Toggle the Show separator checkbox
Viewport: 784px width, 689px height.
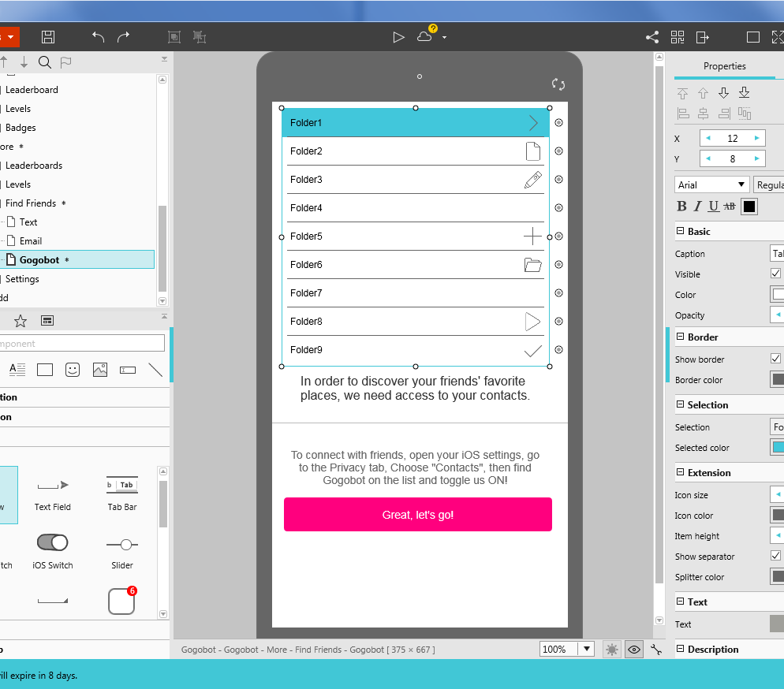click(x=775, y=556)
